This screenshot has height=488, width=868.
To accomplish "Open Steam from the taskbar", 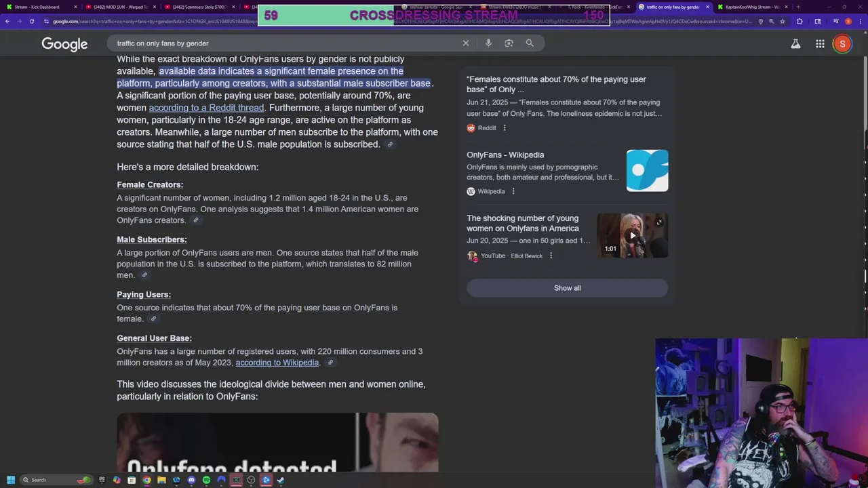I will click(281, 480).
